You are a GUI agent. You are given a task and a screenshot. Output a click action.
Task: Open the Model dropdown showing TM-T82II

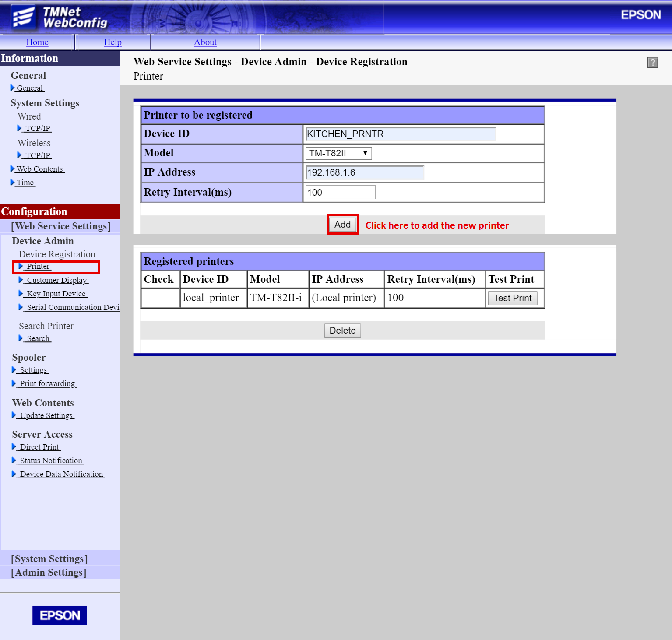pos(338,153)
